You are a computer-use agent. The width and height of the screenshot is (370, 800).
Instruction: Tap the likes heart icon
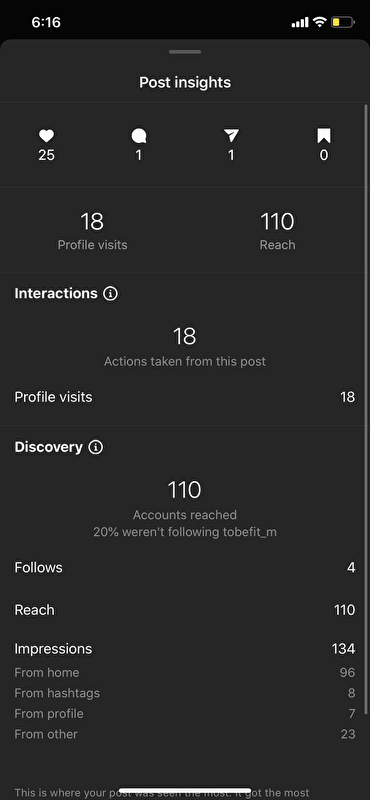pos(46,136)
